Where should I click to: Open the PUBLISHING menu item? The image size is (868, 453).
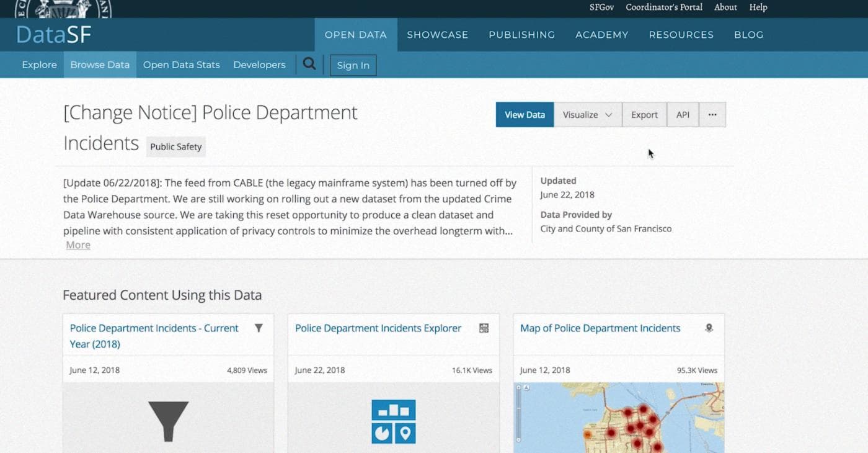(x=522, y=35)
